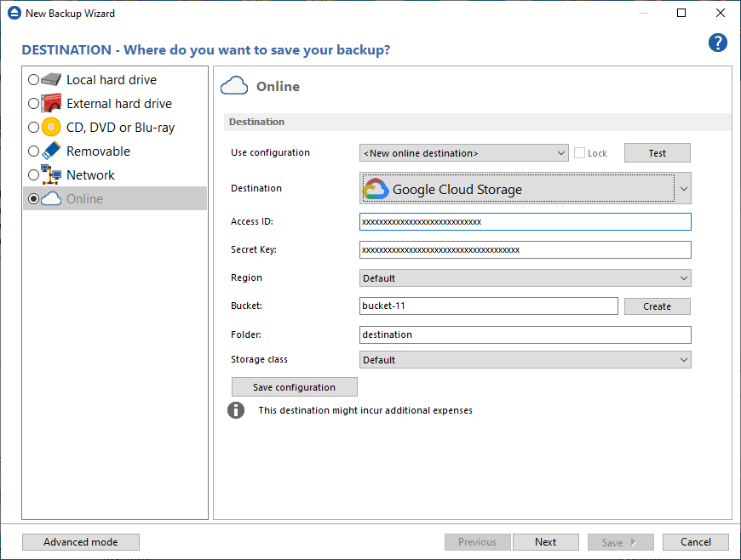Image resolution: width=741 pixels, height=560 pixels.
Task: Click the CD, DVD or Blu-ray label
Action: click(120, 127)
